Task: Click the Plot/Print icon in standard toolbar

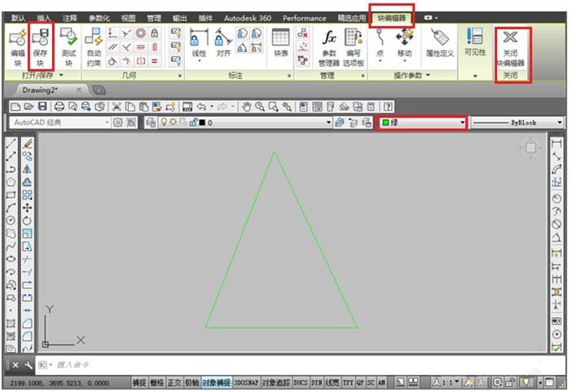Action: 59,107
